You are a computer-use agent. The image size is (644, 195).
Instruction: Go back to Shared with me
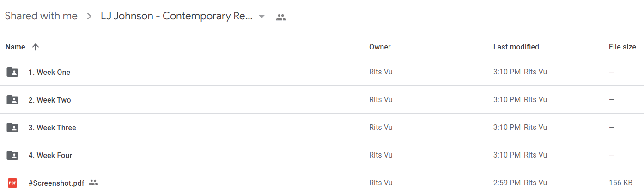click(41, 16)
